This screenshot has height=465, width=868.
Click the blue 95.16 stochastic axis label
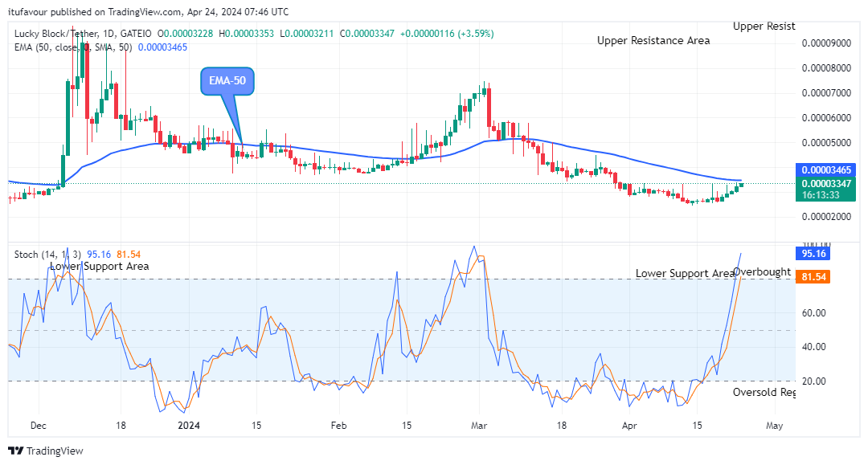point(813,253)
